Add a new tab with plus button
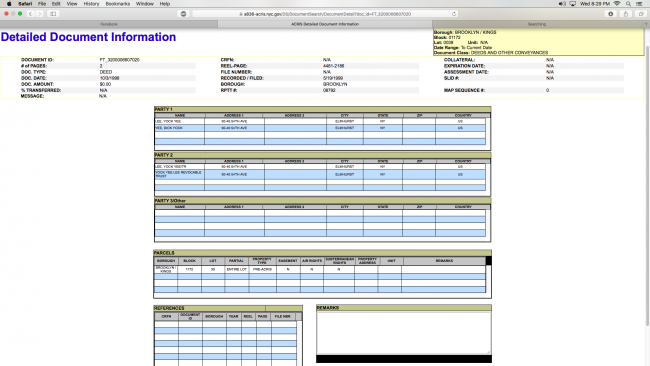Viewport: 650px width, 366px height. 646,24
